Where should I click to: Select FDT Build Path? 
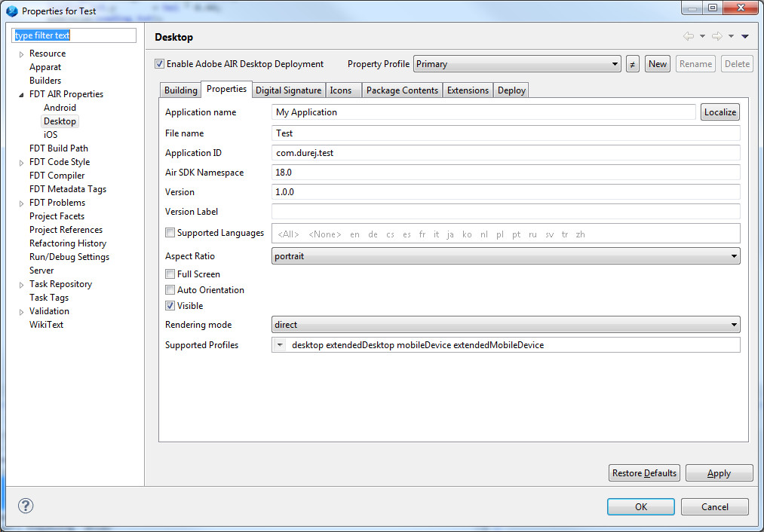(x=59, y=148)
